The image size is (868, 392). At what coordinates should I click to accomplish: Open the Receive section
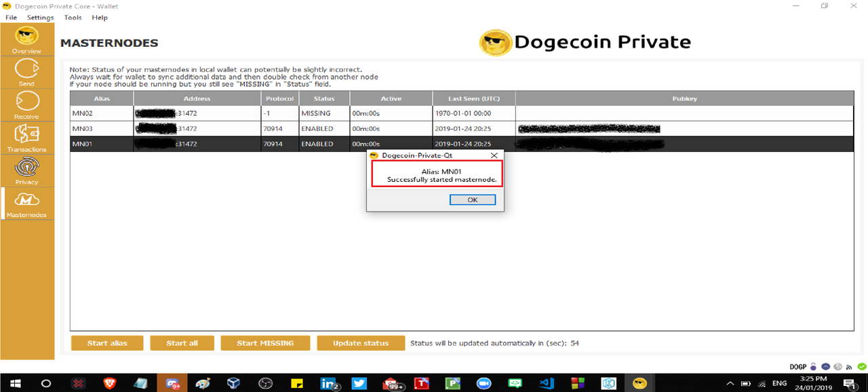(x=27, y=105)
